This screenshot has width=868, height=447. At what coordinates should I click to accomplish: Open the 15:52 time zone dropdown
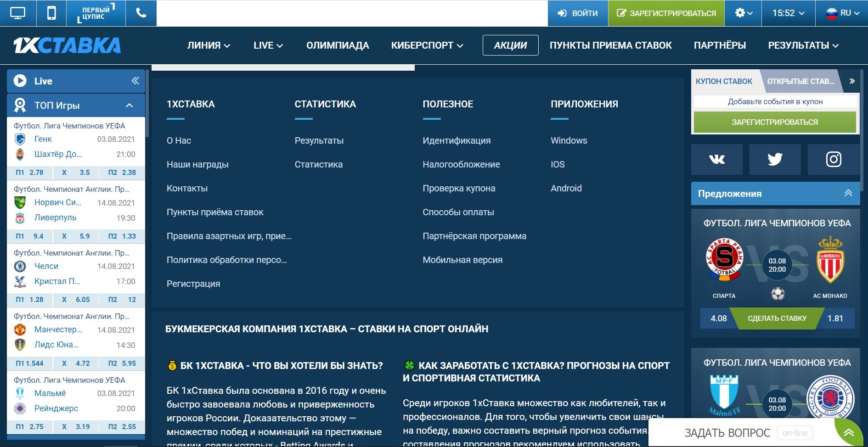coord(788,13)
